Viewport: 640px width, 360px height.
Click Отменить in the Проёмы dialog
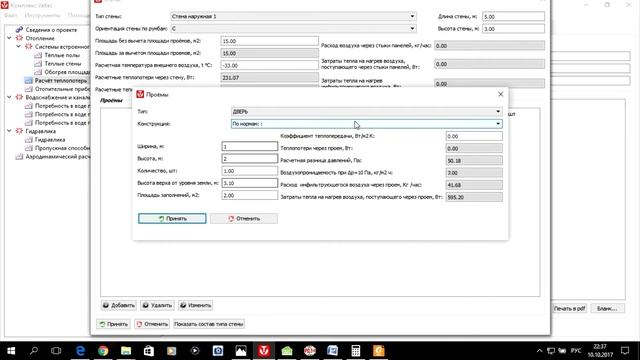tap(244, 218)
